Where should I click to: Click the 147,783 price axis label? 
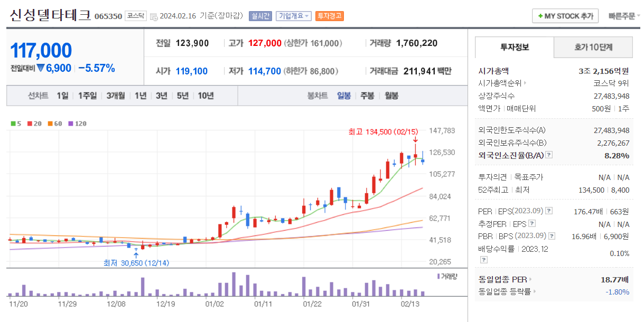pos(443,130)
